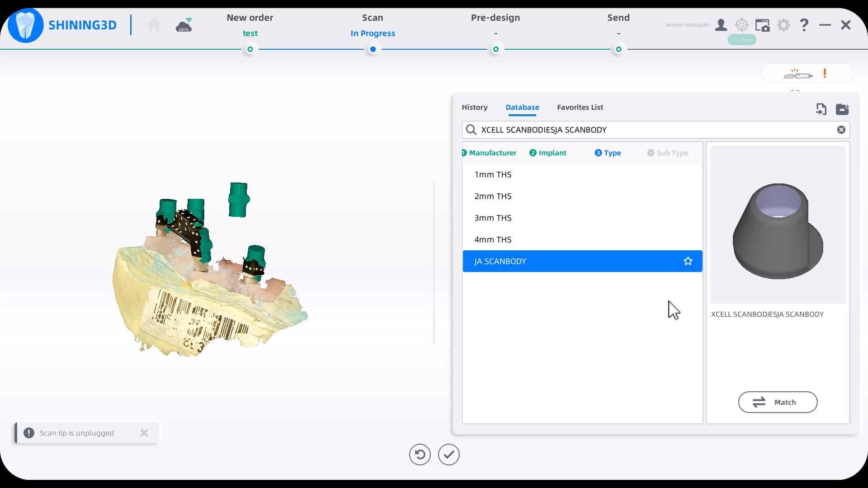Click the Match button

pyautogui.click(x=778, y=402)
